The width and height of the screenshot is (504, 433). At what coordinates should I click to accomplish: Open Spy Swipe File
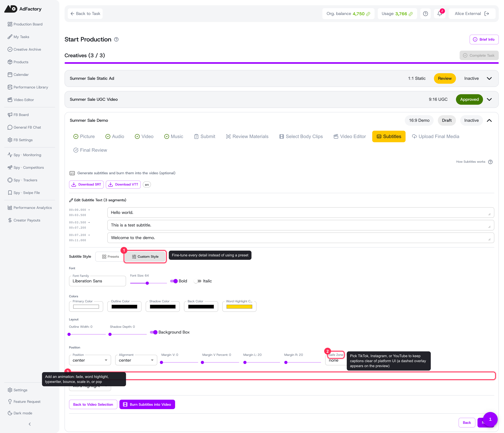pyautogui.click(x=24, y=193)
